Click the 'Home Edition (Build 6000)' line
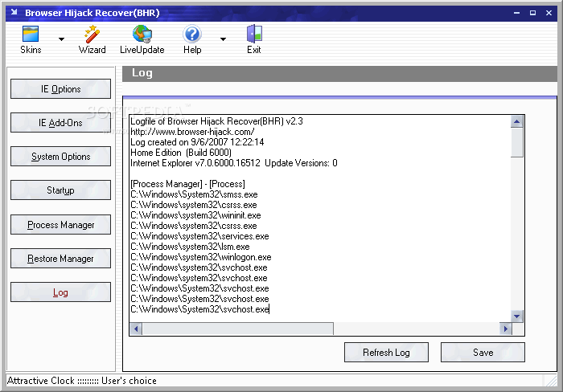Screen dimensions: 563x392 (x=181, y=153)
